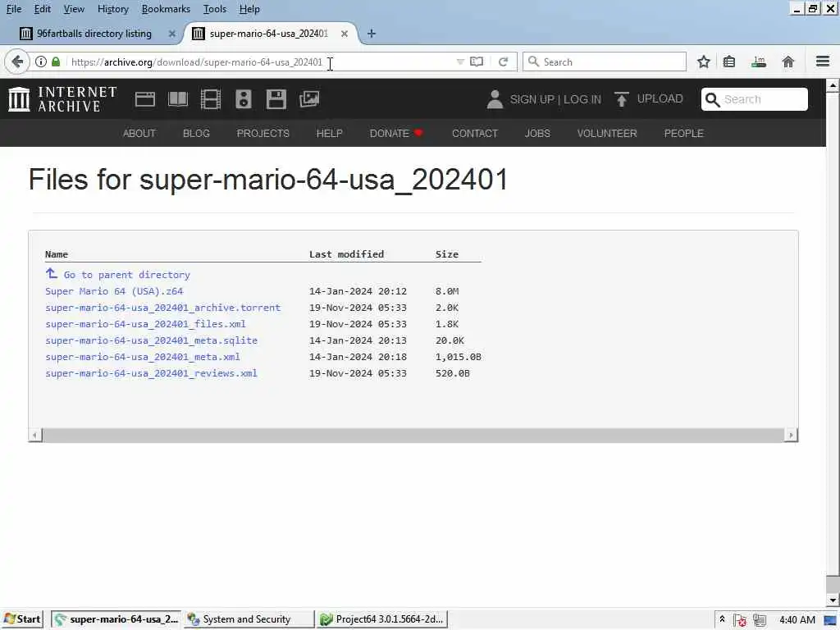Open the DONATE link
The height and width of the screenshot is (630, 840).
click(x=396, y=134)
